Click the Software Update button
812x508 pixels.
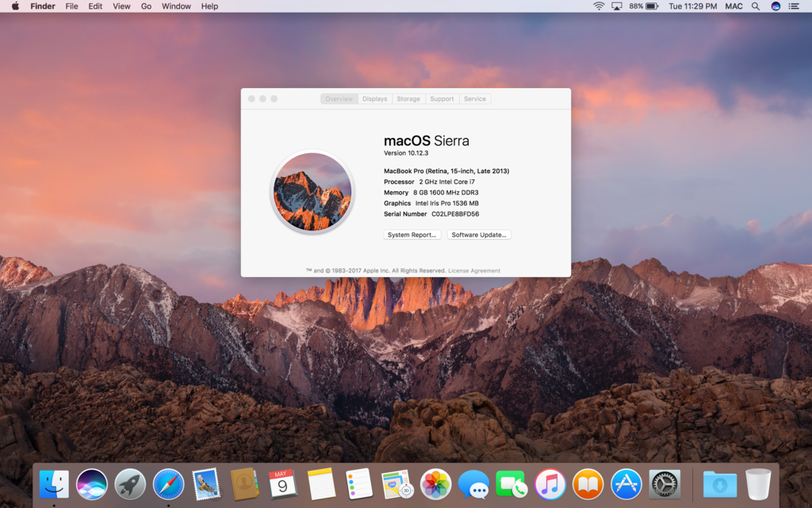click(479, 235)
